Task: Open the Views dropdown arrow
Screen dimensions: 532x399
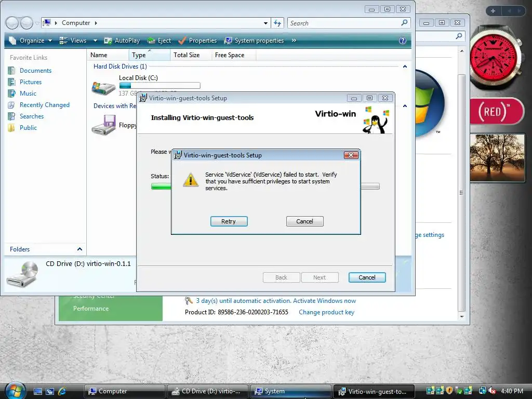Action: (95, 41)
